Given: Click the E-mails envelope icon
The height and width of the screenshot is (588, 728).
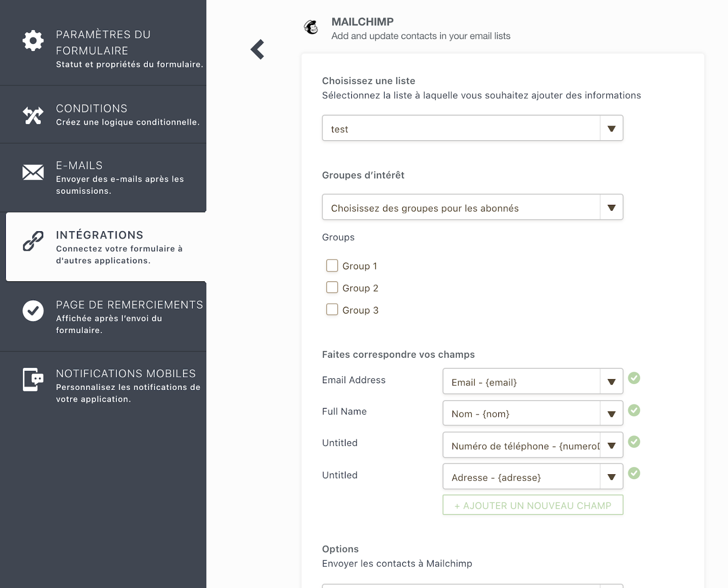Looking at the screenshot, I should pyautogui.click(x=33, y=172).
